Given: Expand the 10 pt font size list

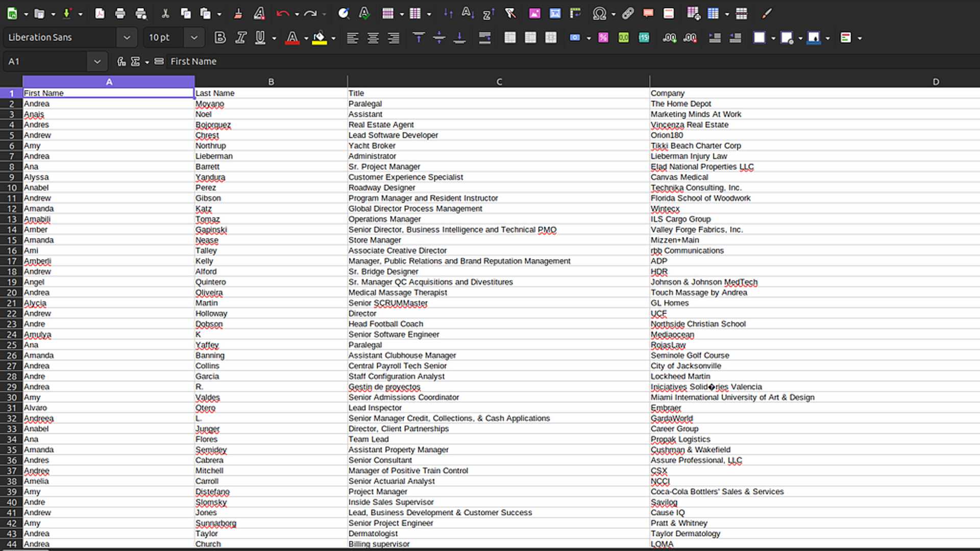Looking at the screenshot, I should pos(194,38).
